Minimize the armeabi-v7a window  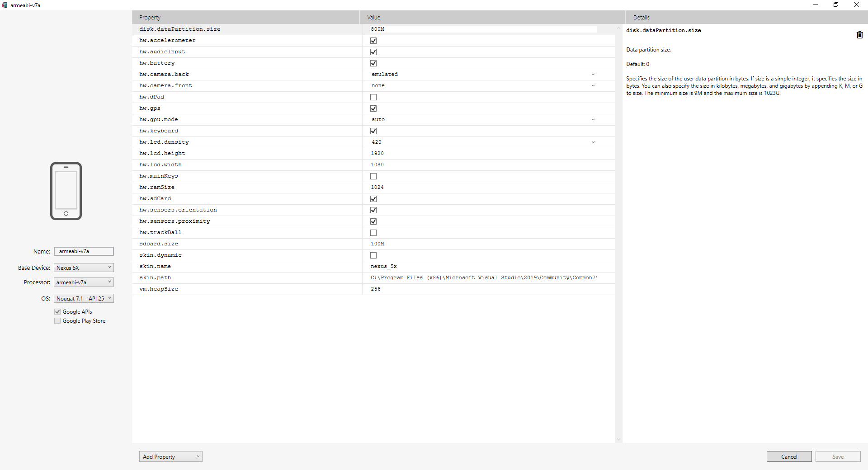coord(816,5)
